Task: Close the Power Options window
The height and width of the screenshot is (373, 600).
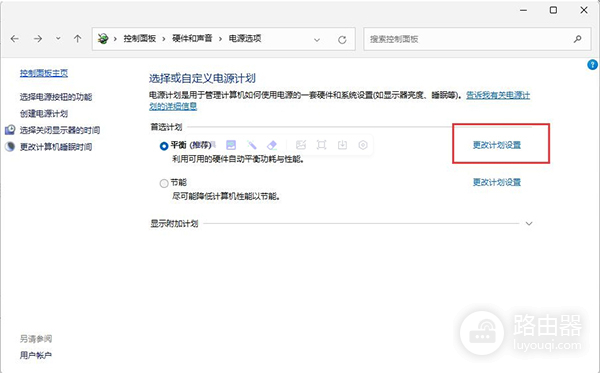Action: (x=584, y=10)
